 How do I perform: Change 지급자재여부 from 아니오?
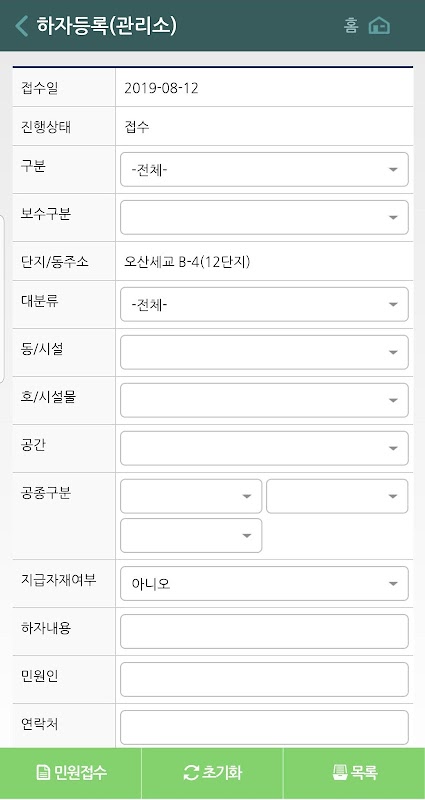[x=264, y=584]
